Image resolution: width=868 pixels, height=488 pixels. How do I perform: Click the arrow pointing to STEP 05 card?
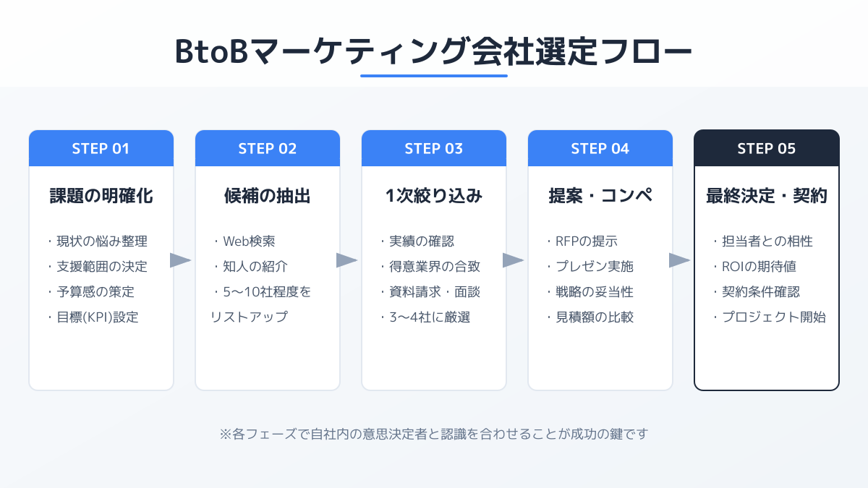point(679,260)
